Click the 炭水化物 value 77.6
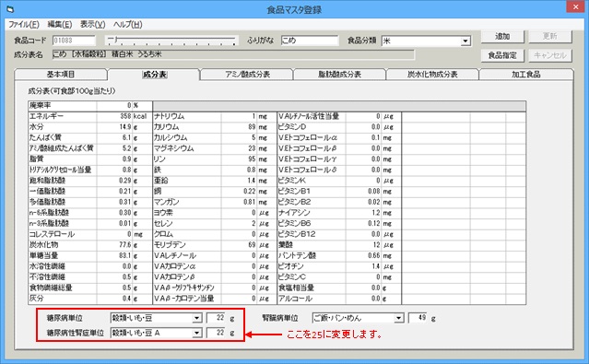This screenshot has width=589, height=364. pos(114,245)
